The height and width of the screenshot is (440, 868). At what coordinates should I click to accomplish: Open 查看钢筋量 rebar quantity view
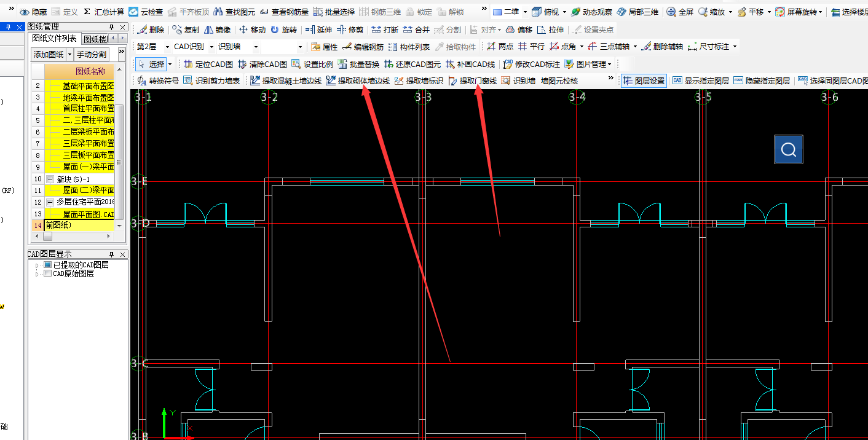284,12
